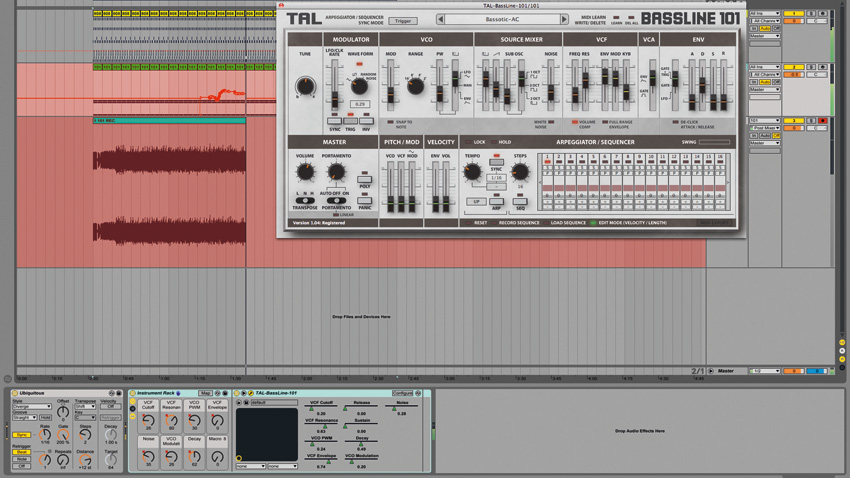The width and height of the screenshot is (850, 478).
Task: Click the Hold button in Ubiquitous
Action: pos(46,418)
